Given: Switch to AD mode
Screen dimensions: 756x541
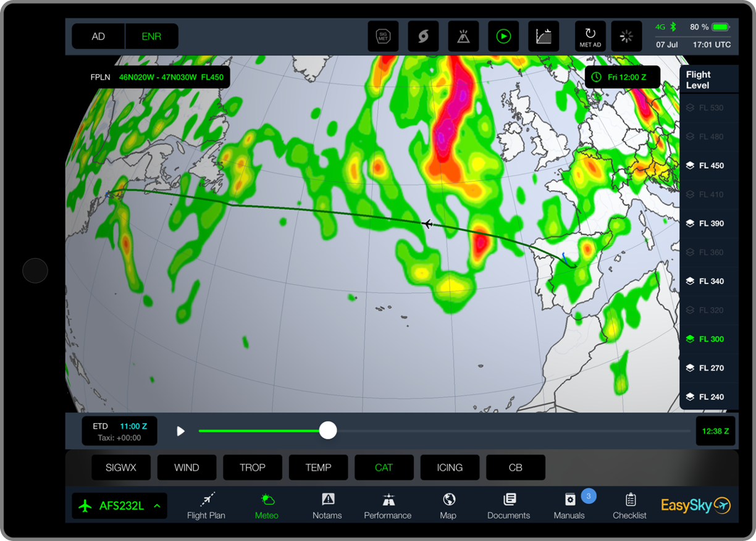Looking at the screenshot, I should [x=98, y=36].
